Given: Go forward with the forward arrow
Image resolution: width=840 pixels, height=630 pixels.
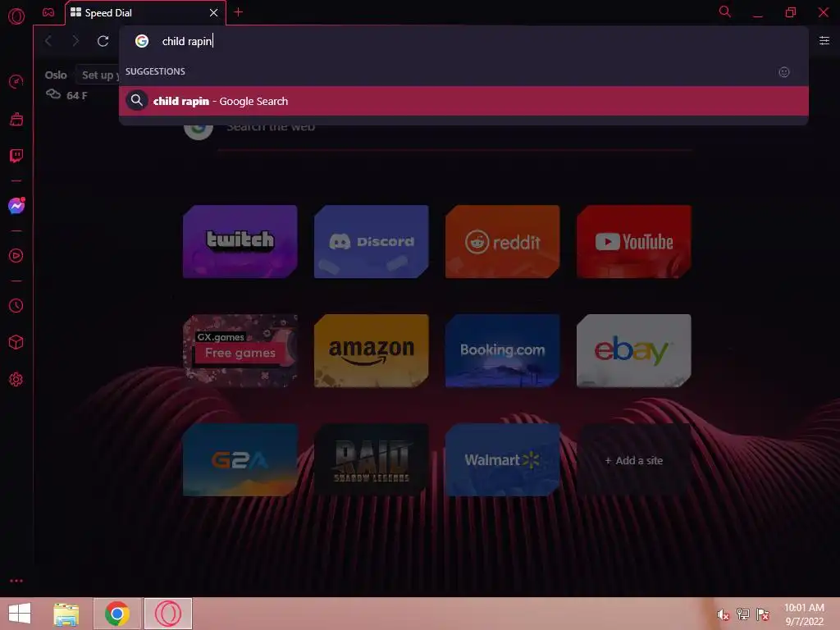Looking at the screenshot, I should pos(75,41).
